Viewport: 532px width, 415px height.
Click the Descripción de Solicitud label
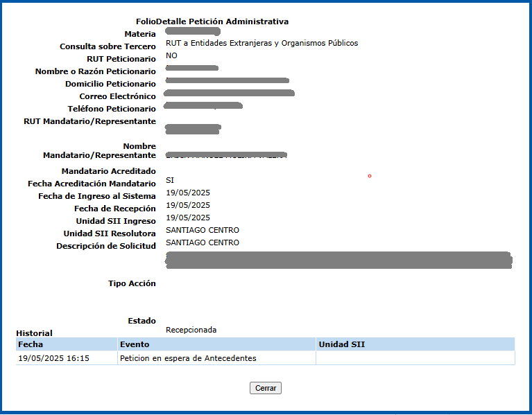[106, 246]
